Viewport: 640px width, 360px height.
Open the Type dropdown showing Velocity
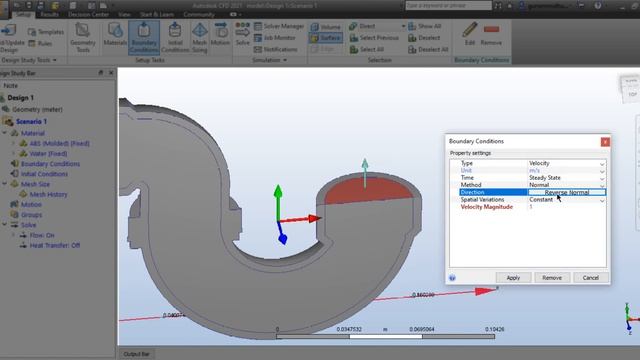[x=602, y=164]
